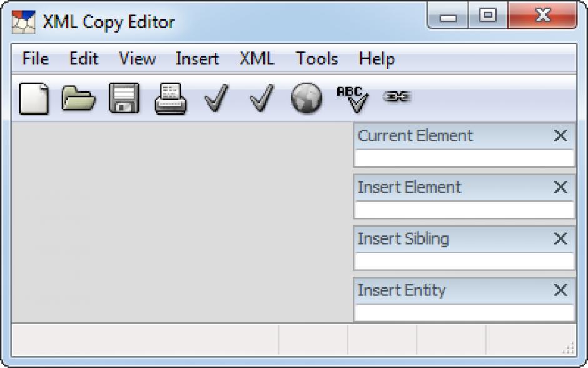
Task: Click the second checkmark toolbar icon
Action: (261, 98)
